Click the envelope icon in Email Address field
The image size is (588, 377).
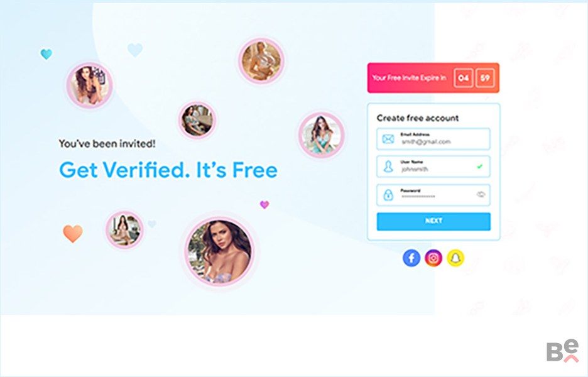tap(388, 139)
